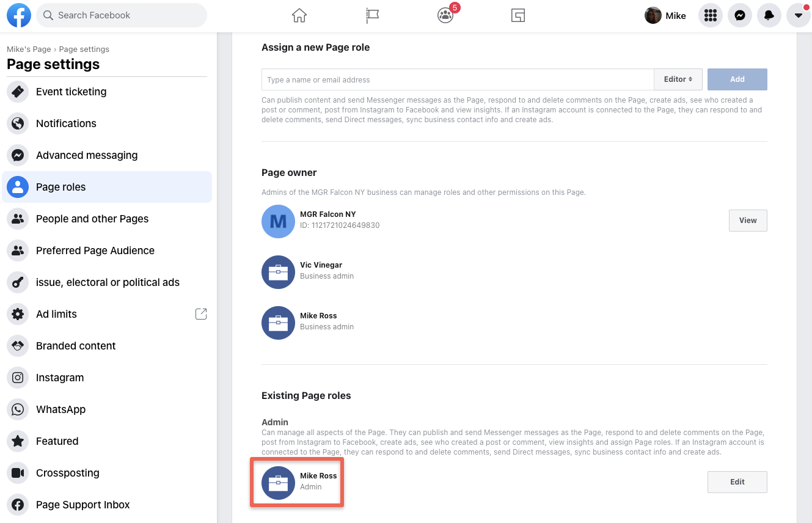Open the Editor role dropdown
The height and width of the screenshot is (523, 812).
click(678, 79)
